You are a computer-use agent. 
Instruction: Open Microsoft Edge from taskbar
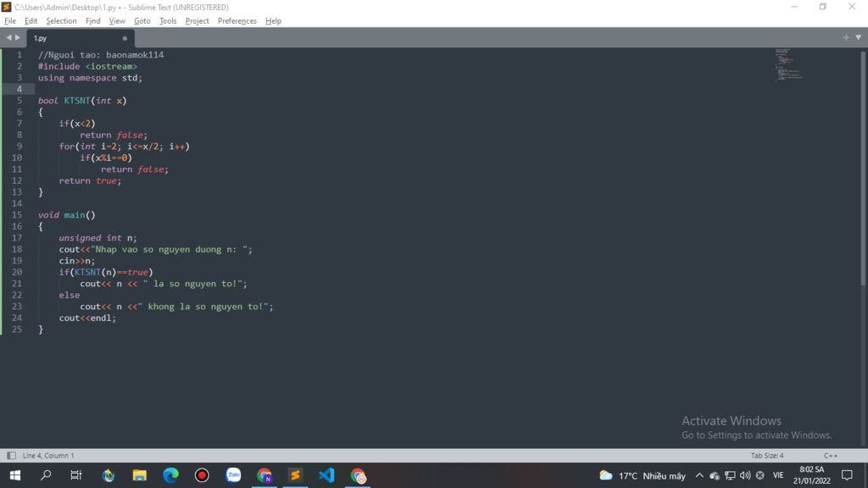171,475
